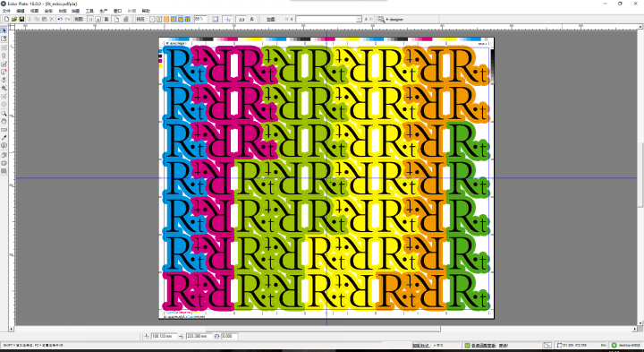
Task: Click the green check status indicator
Action: [x=467, y=346]
